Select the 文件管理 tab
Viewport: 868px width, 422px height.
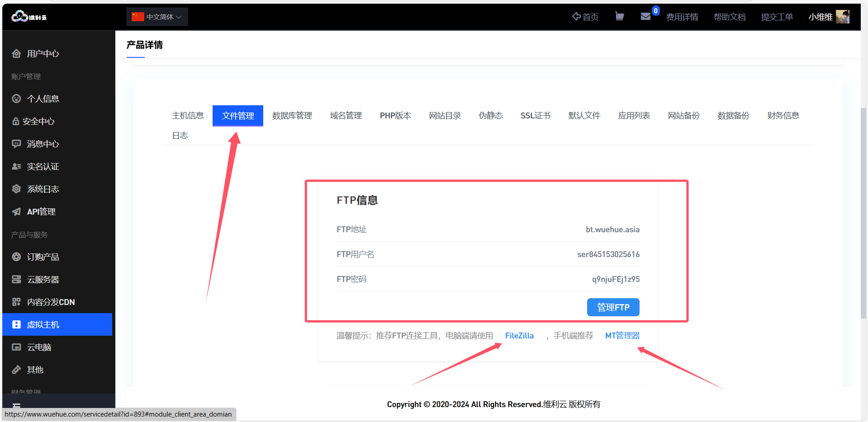coord(238,116)
